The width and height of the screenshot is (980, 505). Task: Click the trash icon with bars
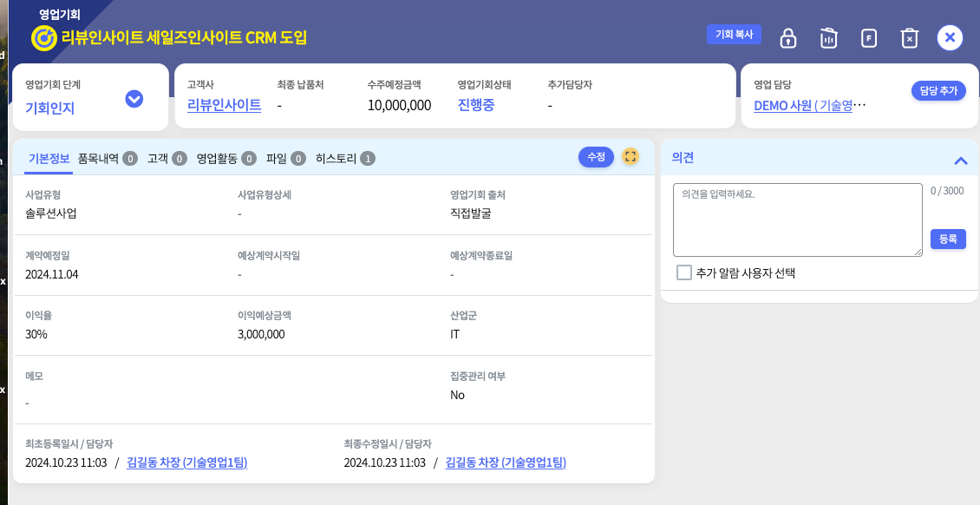[828, 38]
